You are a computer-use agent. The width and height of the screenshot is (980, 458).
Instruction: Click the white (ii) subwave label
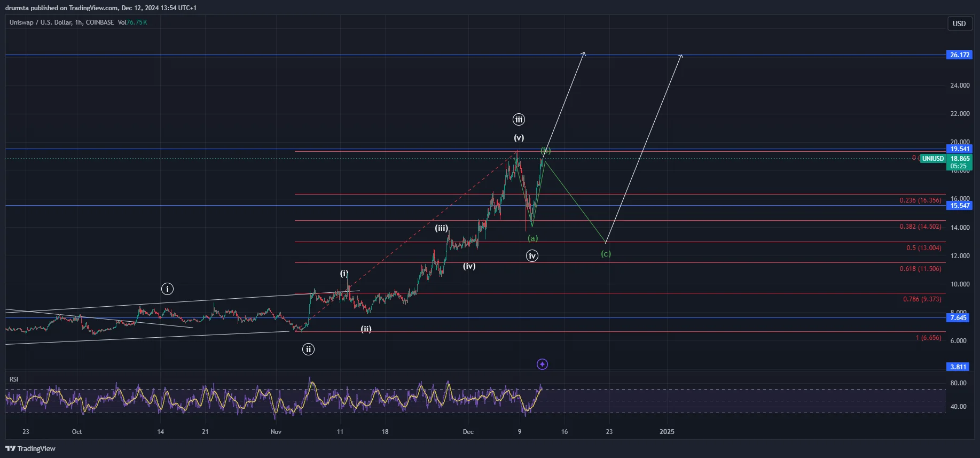point(366,329)
